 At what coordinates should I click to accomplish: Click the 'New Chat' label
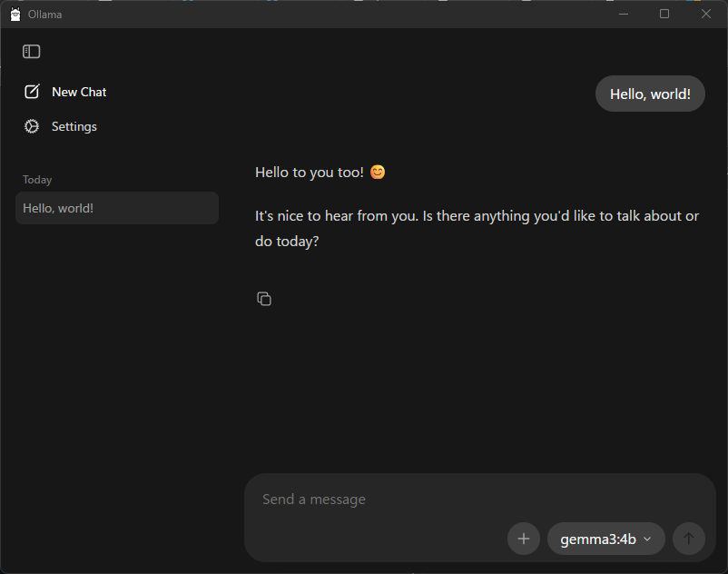(78, 92)
